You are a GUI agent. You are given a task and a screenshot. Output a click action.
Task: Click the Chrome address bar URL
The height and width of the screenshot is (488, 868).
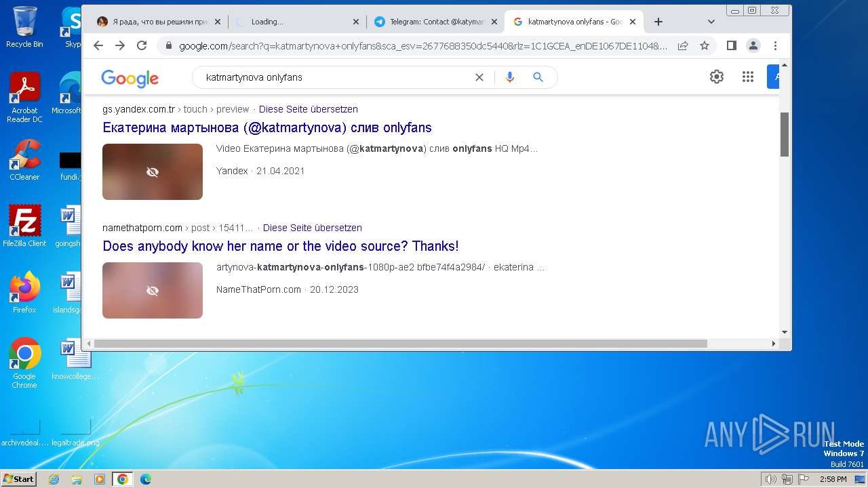tap(423, 45)
